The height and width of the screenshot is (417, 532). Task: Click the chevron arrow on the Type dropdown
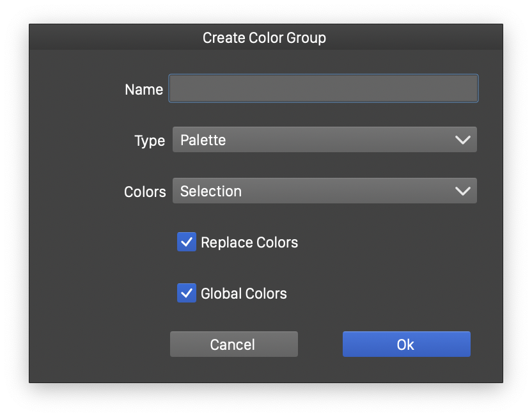(462, 140)
